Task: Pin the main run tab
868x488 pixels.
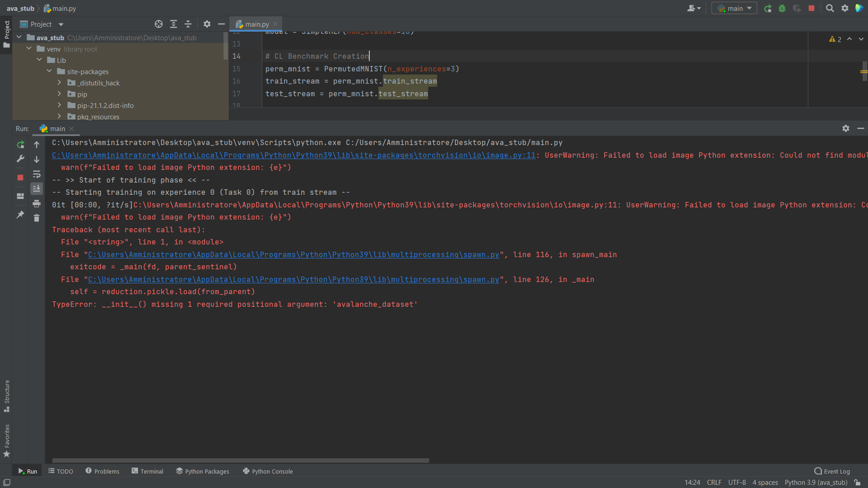Action: [20, 215]
